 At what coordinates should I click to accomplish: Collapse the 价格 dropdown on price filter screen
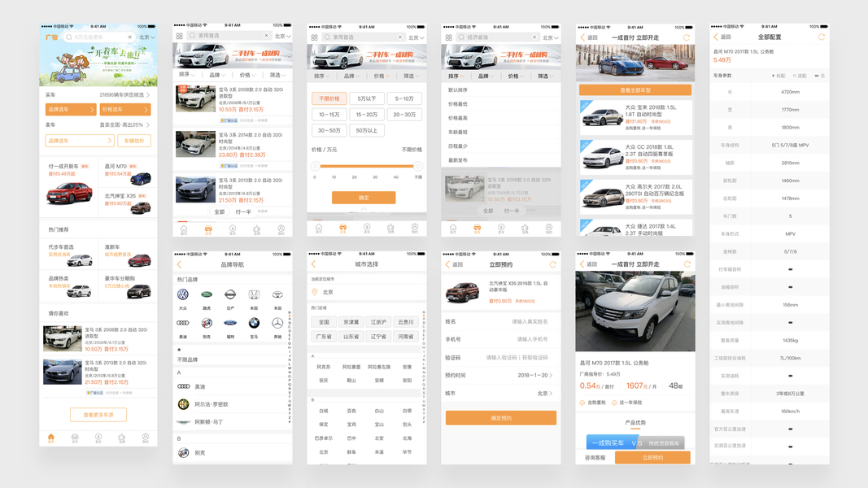point(382,76)
